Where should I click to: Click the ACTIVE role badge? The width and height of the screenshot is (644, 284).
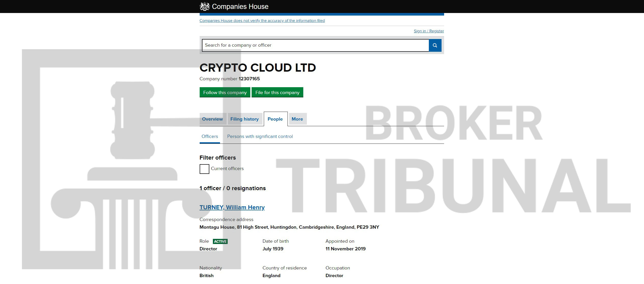point(220,241)
